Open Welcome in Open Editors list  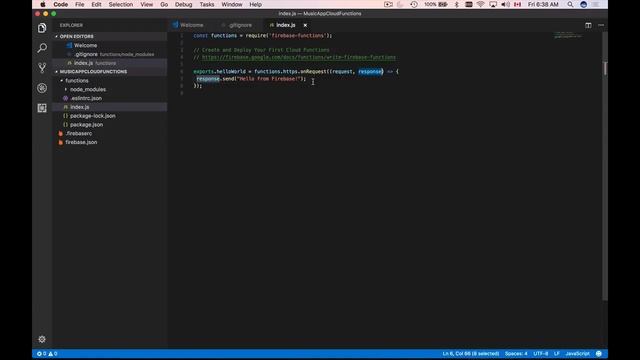85,45
